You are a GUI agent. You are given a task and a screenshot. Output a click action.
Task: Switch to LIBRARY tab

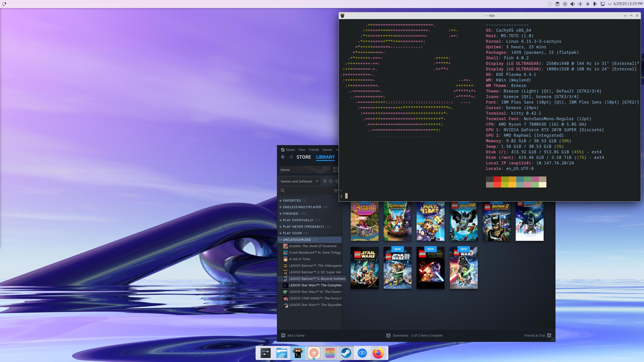[325, 157]
